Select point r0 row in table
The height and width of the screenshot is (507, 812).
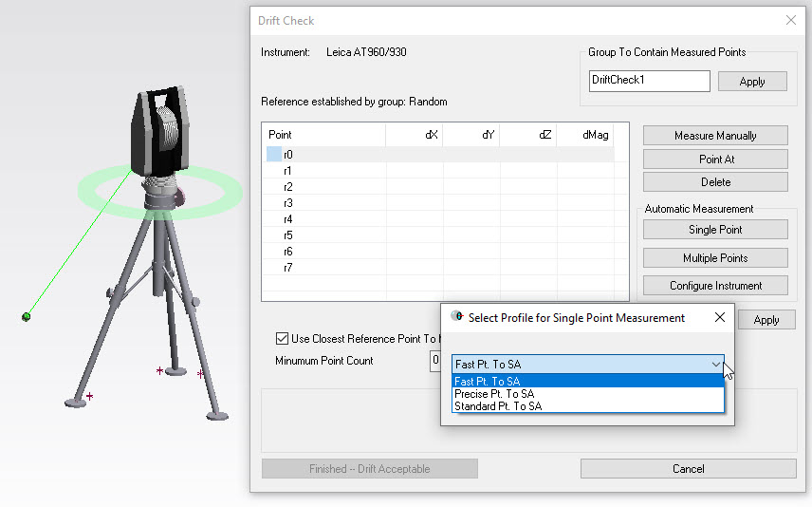(288, 154)
